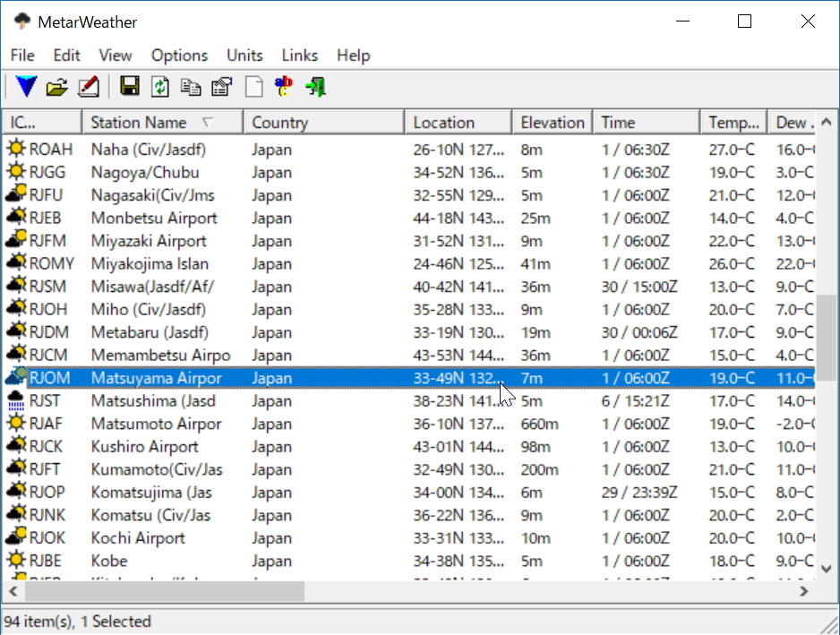Click the sun icon next to RJAF
This screenshot has height=635, width=840.
click(16, 423)
